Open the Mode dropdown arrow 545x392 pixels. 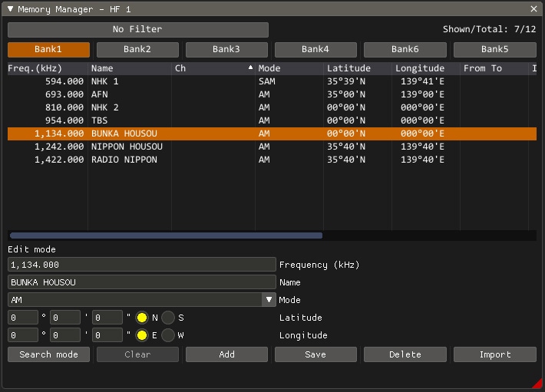click(x=269, y=300)
